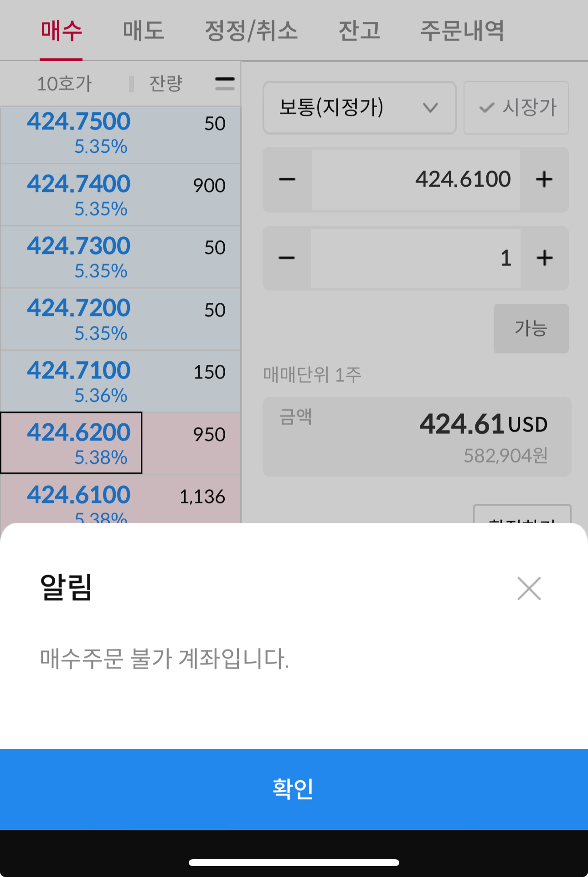
Task: Increase price with the plus icon
Action: tap(544, 179)
